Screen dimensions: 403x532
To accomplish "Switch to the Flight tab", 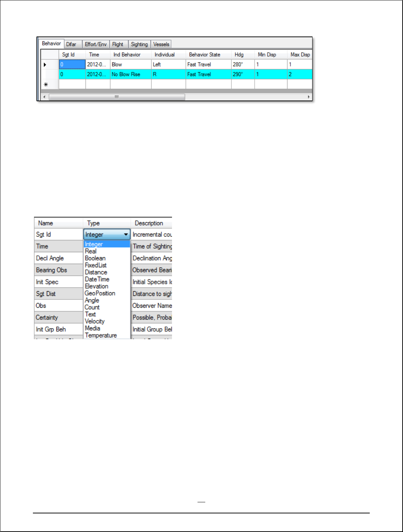I will (x=118, y=44).
